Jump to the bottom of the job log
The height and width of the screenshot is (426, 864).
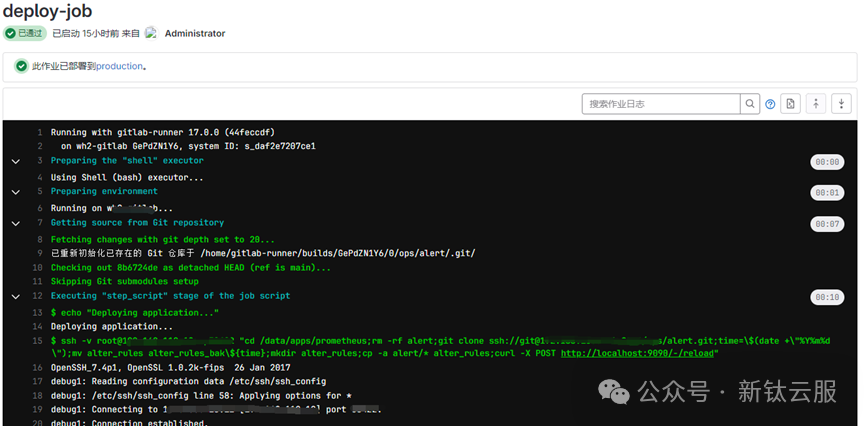[x=841, y=104]
